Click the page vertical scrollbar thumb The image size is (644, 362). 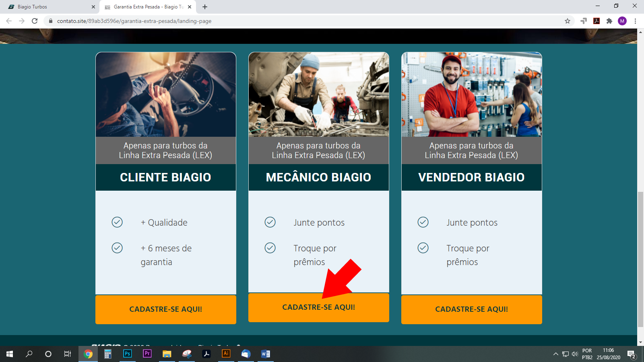click(x=640, y=259)
